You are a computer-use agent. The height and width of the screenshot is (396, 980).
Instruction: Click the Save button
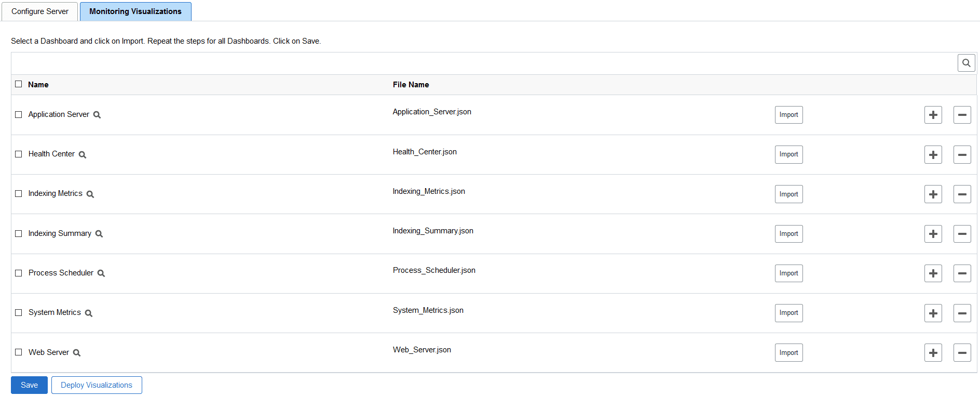pos(29,385)
